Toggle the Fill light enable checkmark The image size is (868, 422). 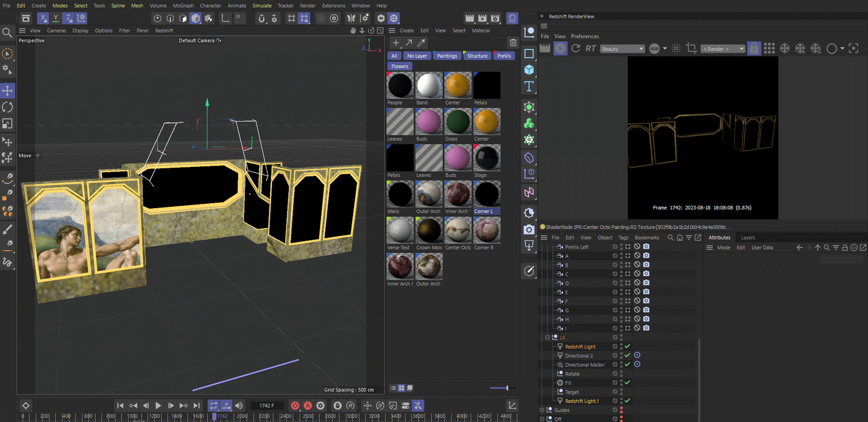627,383
